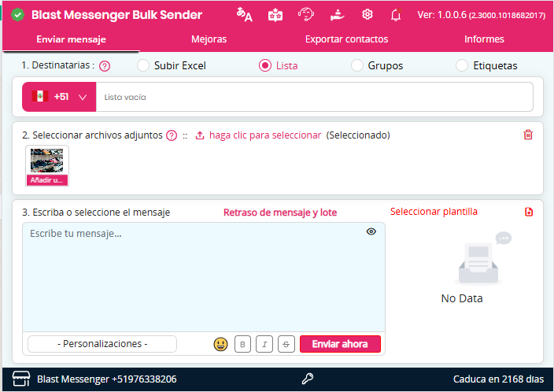Expand the +51 country code dropdown
Screen dimensions: 554x392
point(60,97)
